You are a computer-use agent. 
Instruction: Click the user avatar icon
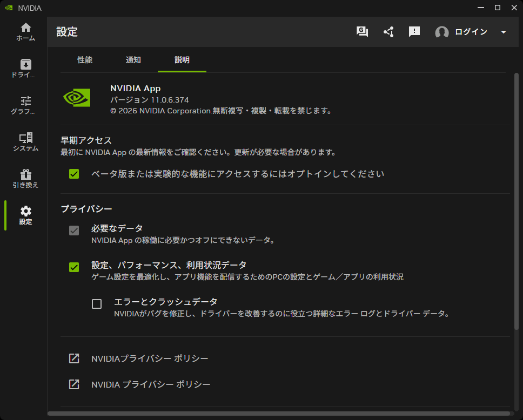click(441, 32)
